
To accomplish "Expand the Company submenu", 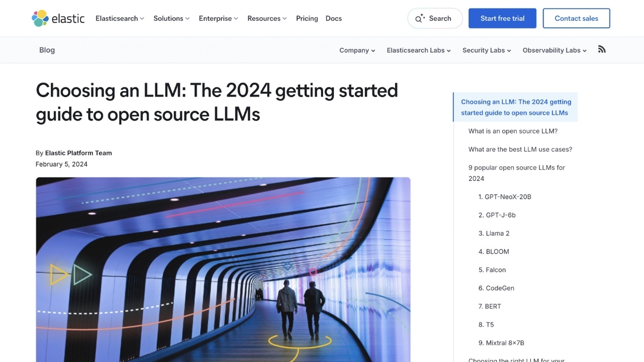I will coord(357,50).
